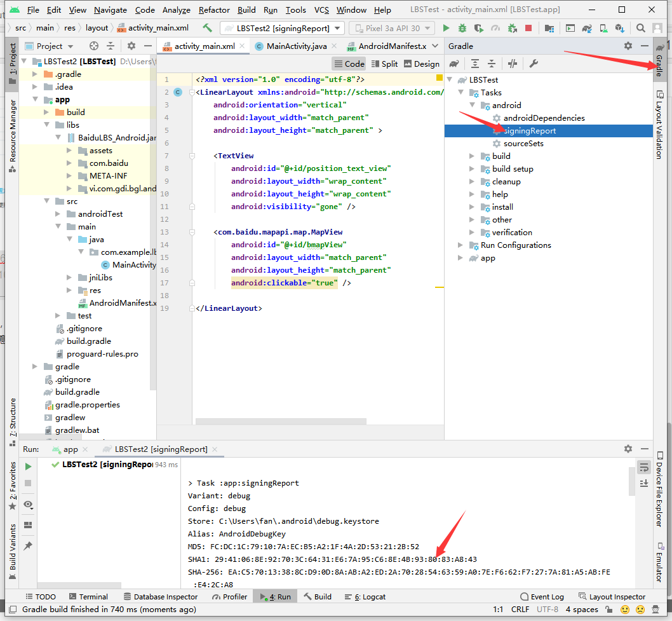Image resolution: width=672 pixels, height=621 pixels.
Task: Click the happy face feedback icon
Action: 625,610
